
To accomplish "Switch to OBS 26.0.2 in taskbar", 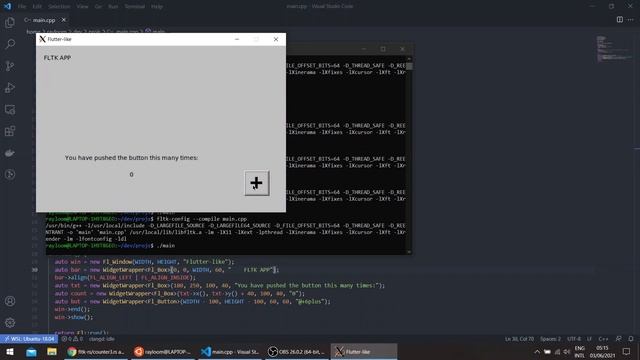I will tap(296, 351).
